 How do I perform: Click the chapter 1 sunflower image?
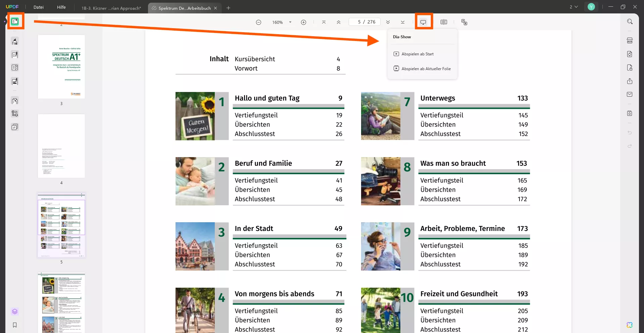coord(195,116)
